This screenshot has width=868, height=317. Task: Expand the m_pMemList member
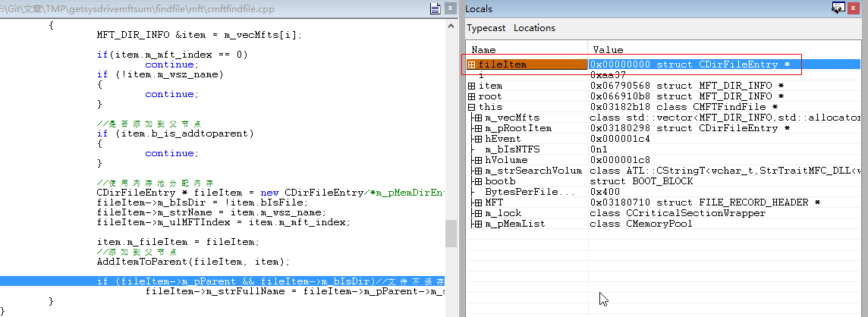477,224
